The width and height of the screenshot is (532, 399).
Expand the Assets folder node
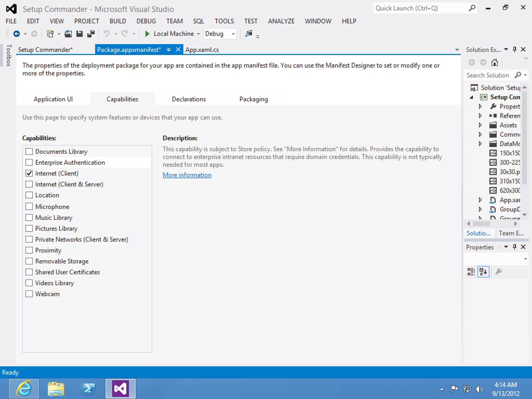pos(480,125)
